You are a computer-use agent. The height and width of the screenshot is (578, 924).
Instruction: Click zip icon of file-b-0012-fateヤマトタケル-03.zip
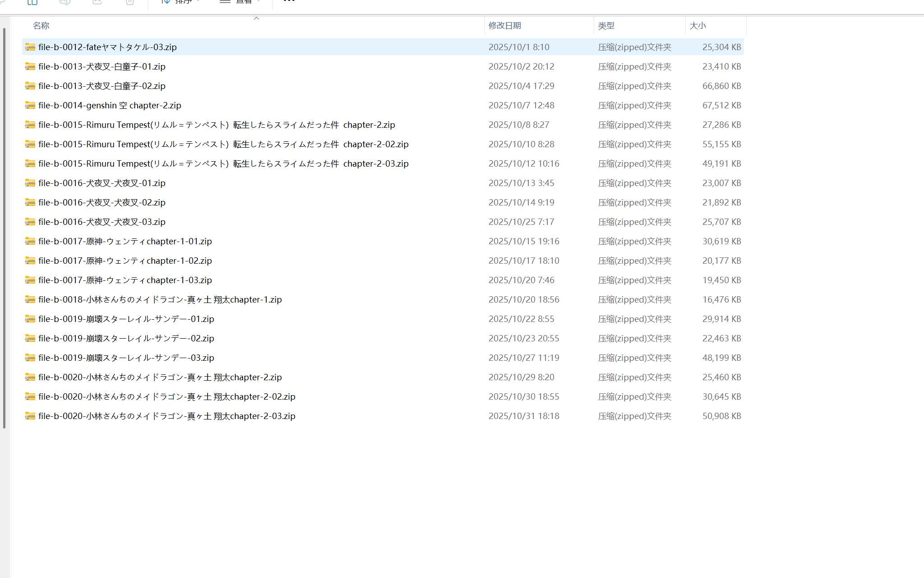coord(30,47)
